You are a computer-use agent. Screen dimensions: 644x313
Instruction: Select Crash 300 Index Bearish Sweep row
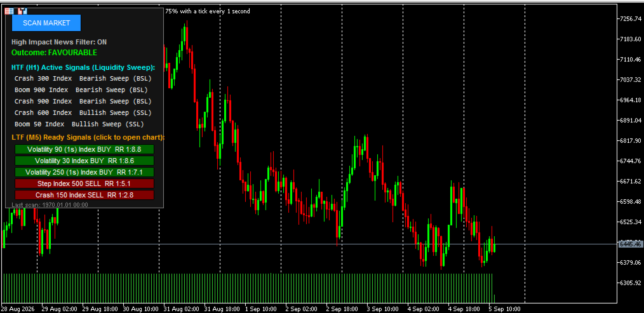(83, 78)
